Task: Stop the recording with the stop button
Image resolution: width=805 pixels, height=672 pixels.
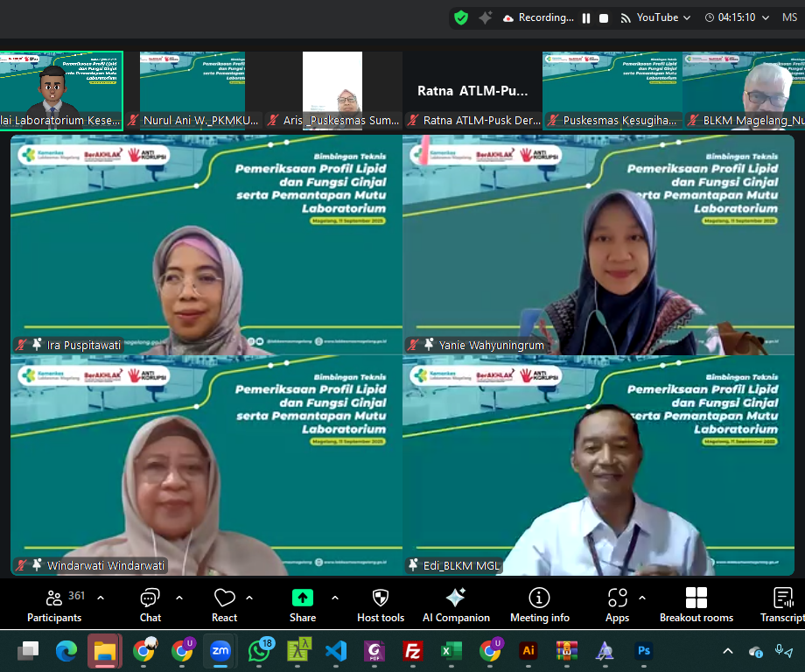Action: pyautogui.click(x=603, y=17)
